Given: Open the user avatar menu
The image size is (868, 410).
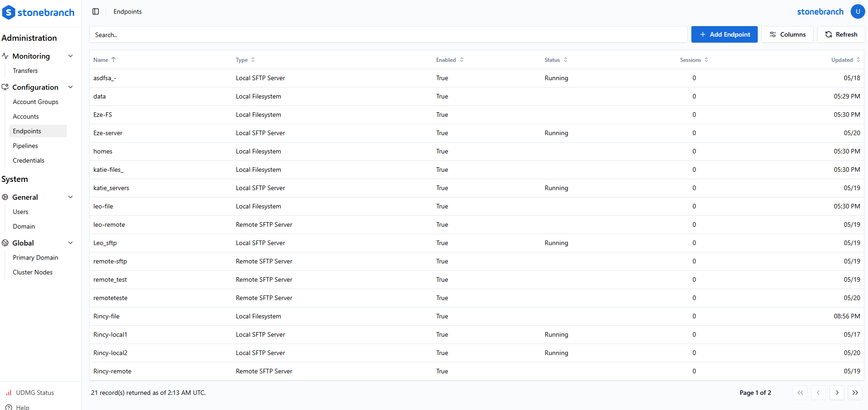Looking at the screenshot, I should 857,11.
